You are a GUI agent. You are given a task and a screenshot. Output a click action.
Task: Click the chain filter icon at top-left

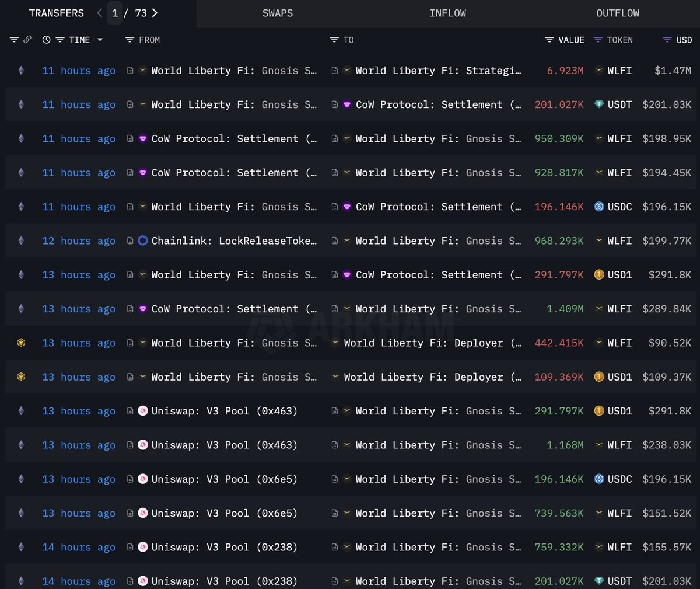(14, 40)
